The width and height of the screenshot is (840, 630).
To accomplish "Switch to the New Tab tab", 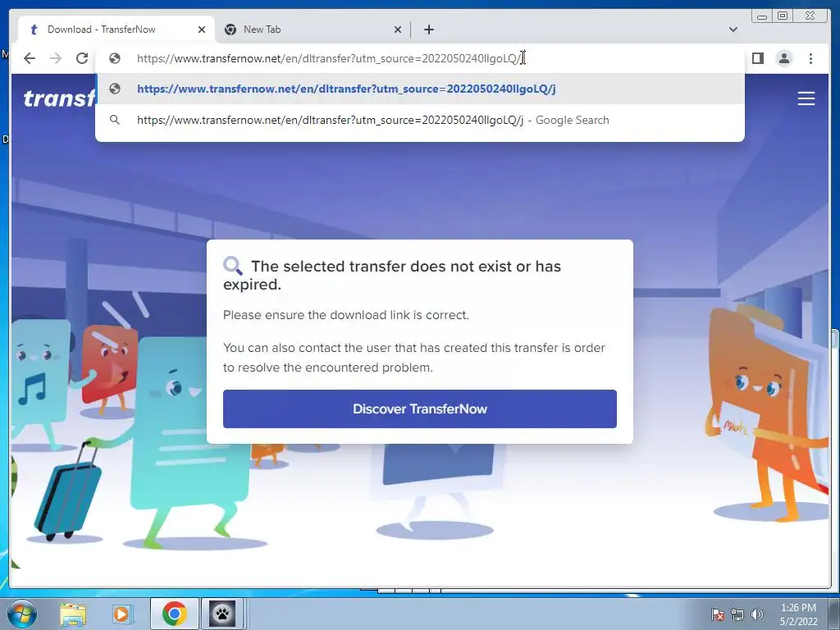I will (x=313, y=30).
